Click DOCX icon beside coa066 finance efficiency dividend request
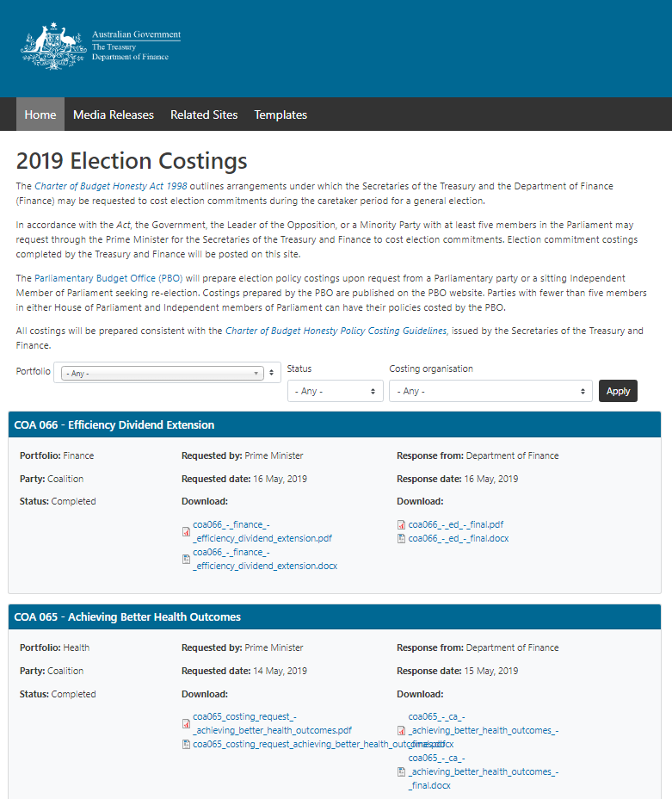This screenshot has width=672, height=799. pyautogui.click(x=186, y=559)
